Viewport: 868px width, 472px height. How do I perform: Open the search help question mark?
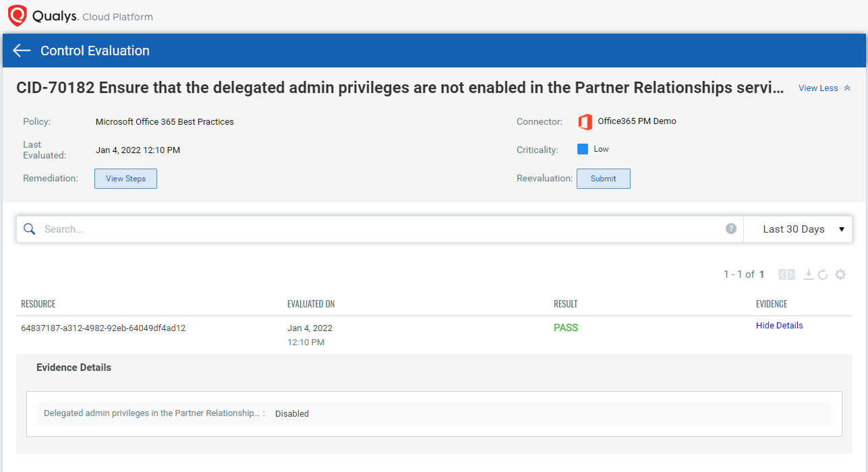click(x=731, y=229)
